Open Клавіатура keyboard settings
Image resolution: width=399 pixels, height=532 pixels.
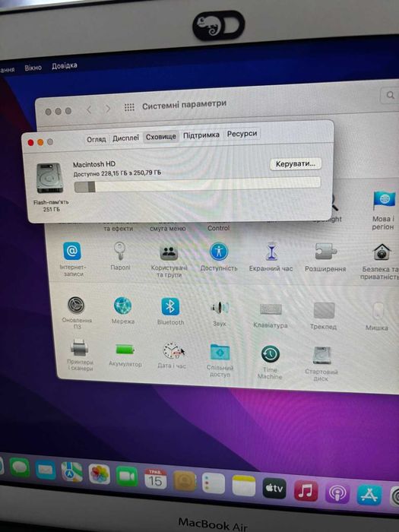[271, 315]
